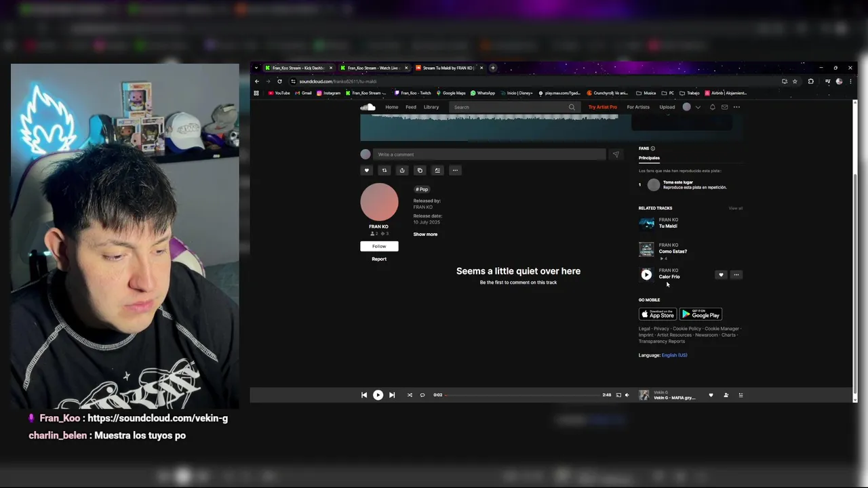The width and height of the screenshot is (868, 488).
Task: Click Get it on Google Play badge
Action: click(x=701, y=314)
